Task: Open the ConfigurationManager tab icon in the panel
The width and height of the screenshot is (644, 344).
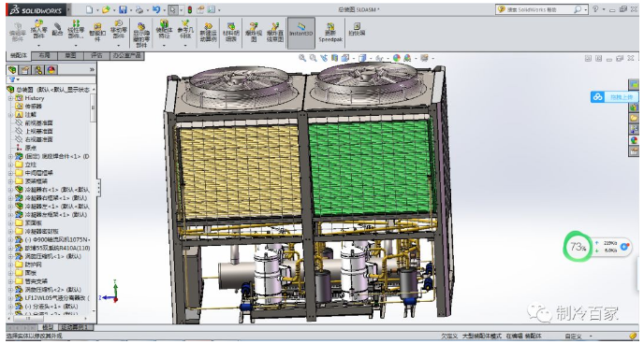Action: [38, 70]
